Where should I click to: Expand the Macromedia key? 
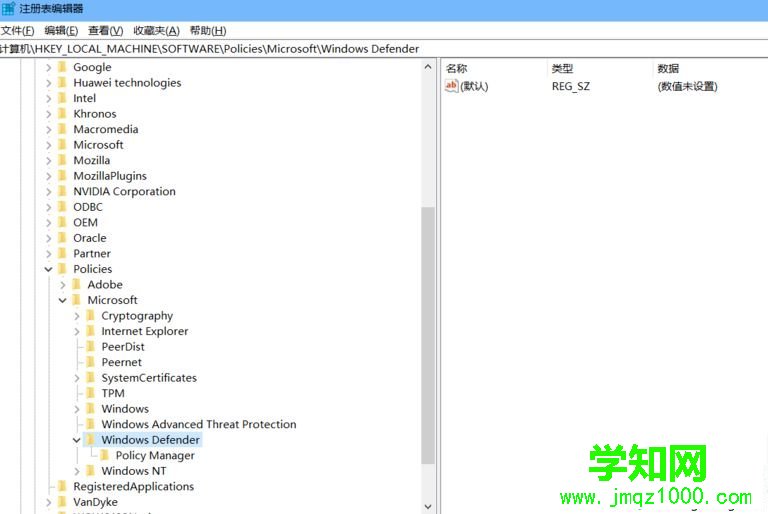48,129
